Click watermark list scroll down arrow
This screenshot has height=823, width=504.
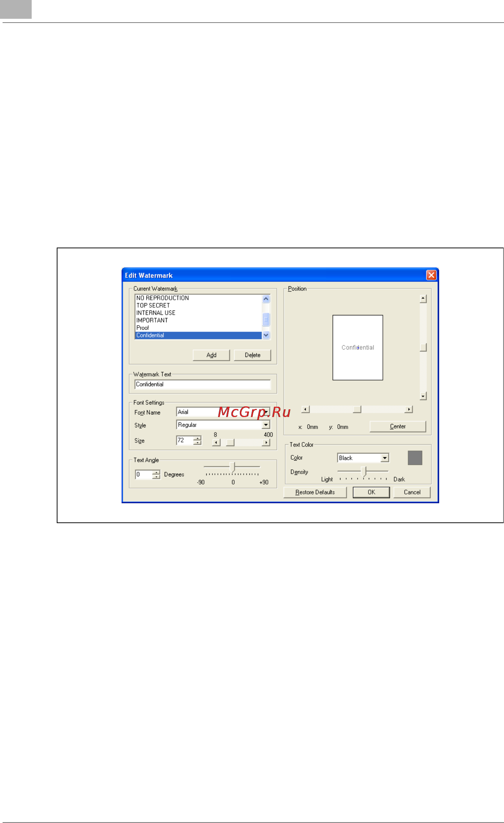[266, 335]
